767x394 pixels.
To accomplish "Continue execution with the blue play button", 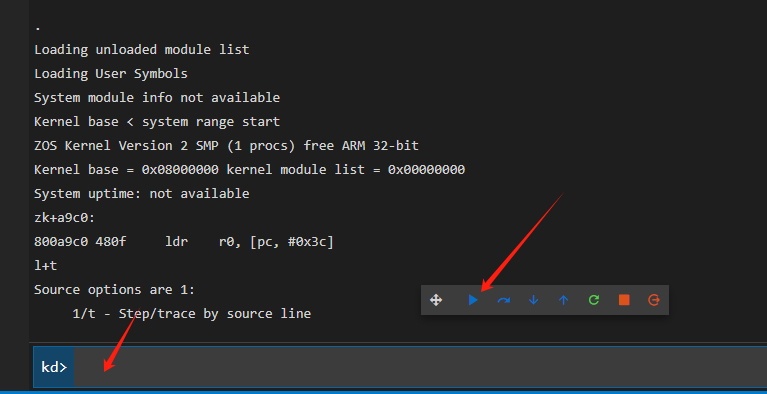I will pos(473,300).
